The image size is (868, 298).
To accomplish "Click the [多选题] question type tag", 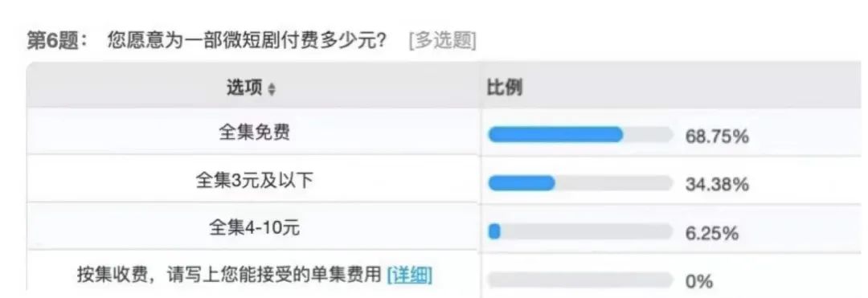I will click(442, 42).
